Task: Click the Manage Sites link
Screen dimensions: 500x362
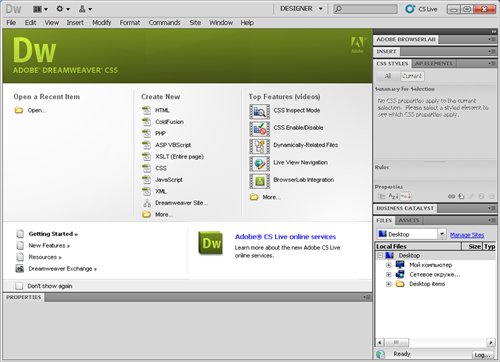Action: pyautogui.click(x=467, y=235)
